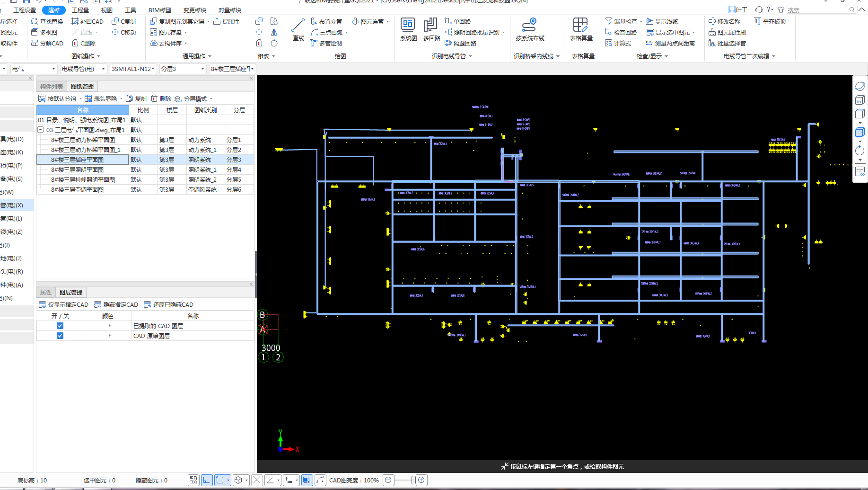868x490 pixels.
Task: Open the 建模 ribbon tab
Action: (54, 10)
